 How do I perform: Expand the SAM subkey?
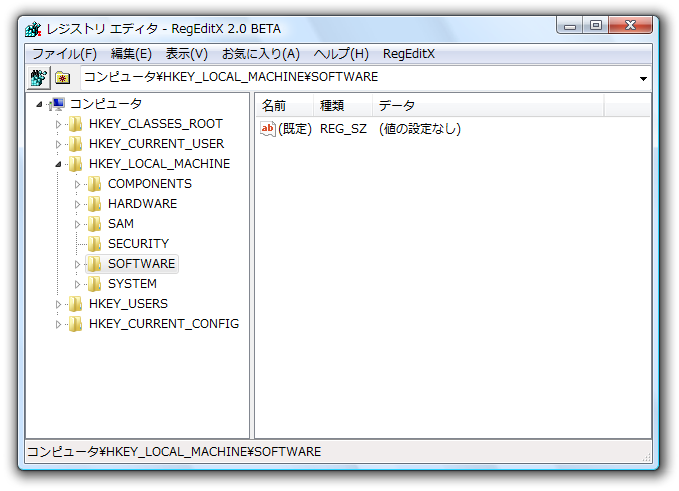pos(77,224)
